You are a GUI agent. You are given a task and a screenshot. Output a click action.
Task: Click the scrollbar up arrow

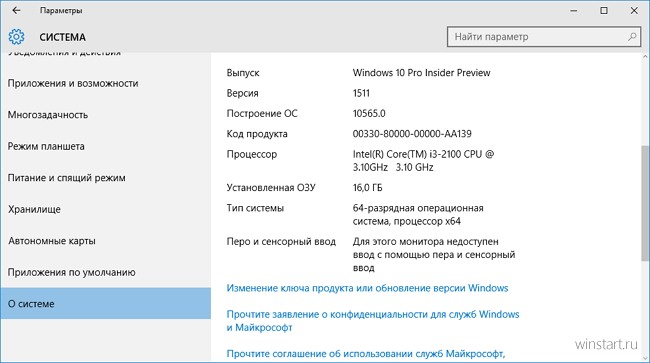[x=645, y=56]
